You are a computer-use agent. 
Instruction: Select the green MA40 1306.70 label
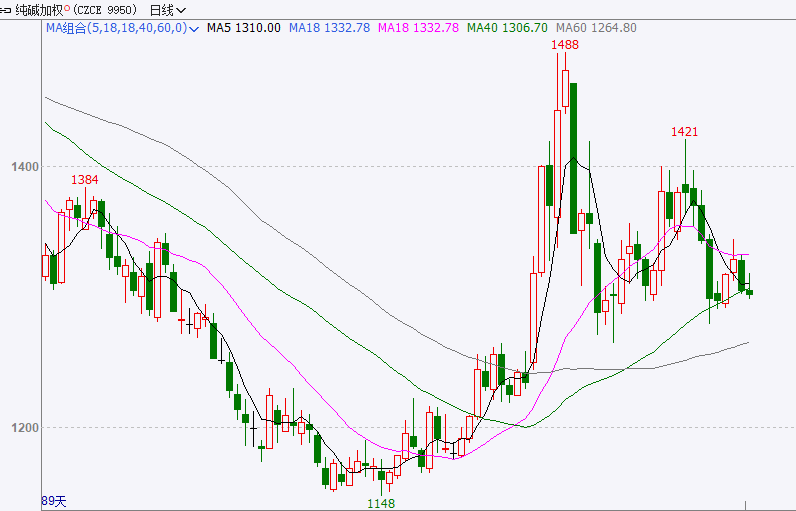point(507,28)
